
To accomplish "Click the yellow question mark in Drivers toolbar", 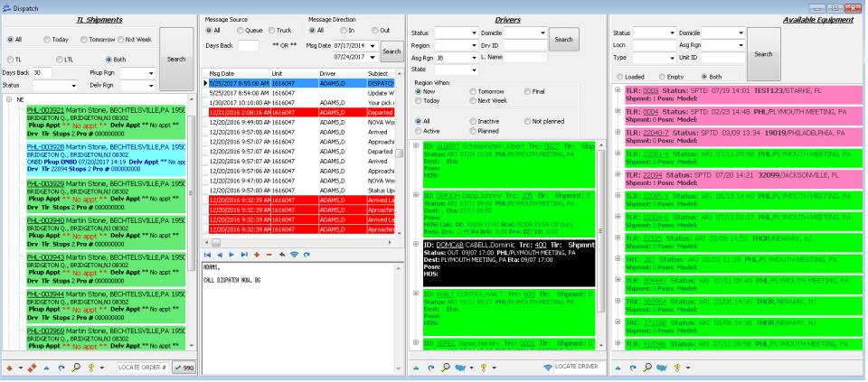I will [483, 368].
